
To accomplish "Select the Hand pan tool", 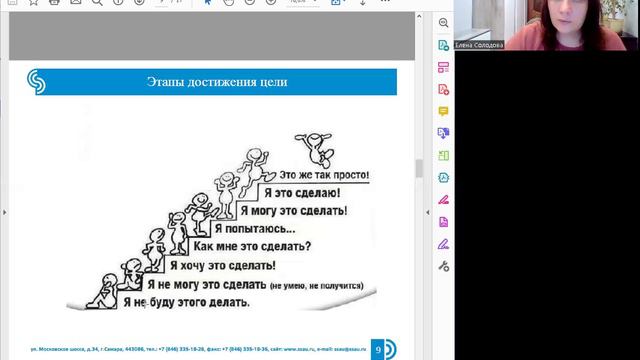I will point(229,2).
